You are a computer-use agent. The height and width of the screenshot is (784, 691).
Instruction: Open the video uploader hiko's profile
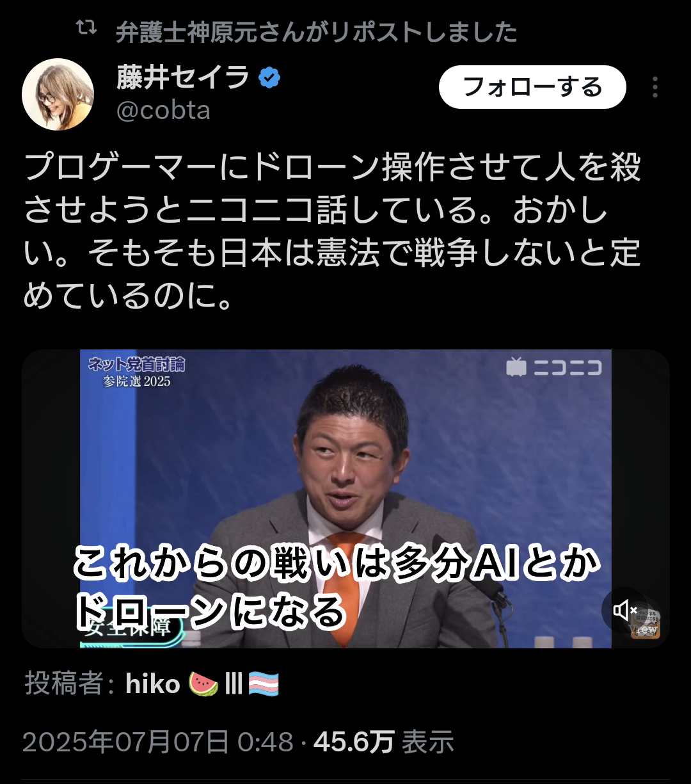153,684
